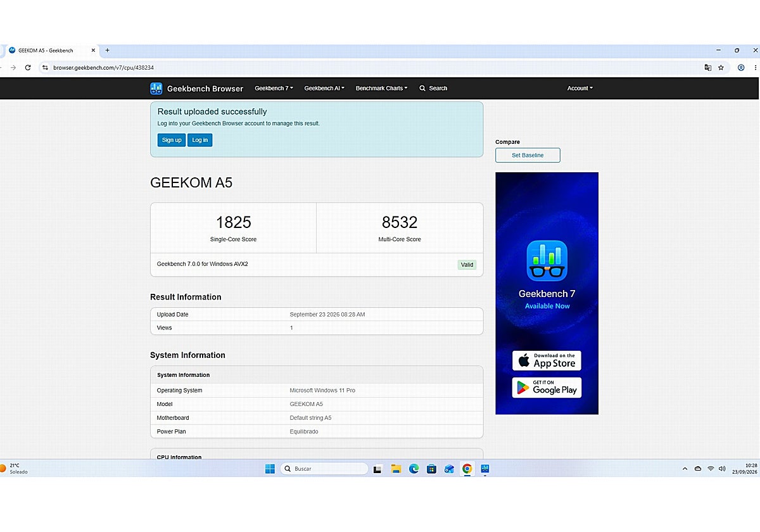Tap Get it on Google Play badge
This screenshot has width=760, height=532.
point(547,388)
